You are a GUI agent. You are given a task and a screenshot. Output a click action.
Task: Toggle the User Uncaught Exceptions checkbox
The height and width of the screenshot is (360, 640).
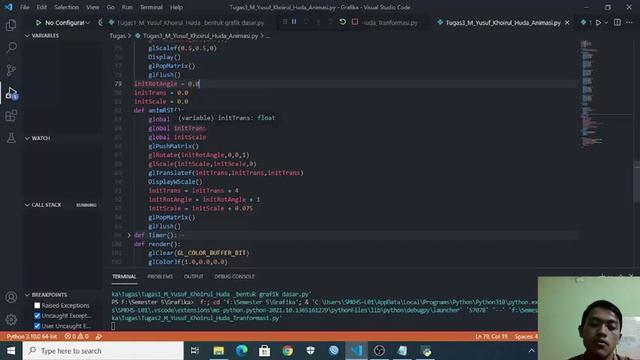click(x=37, y=326)
